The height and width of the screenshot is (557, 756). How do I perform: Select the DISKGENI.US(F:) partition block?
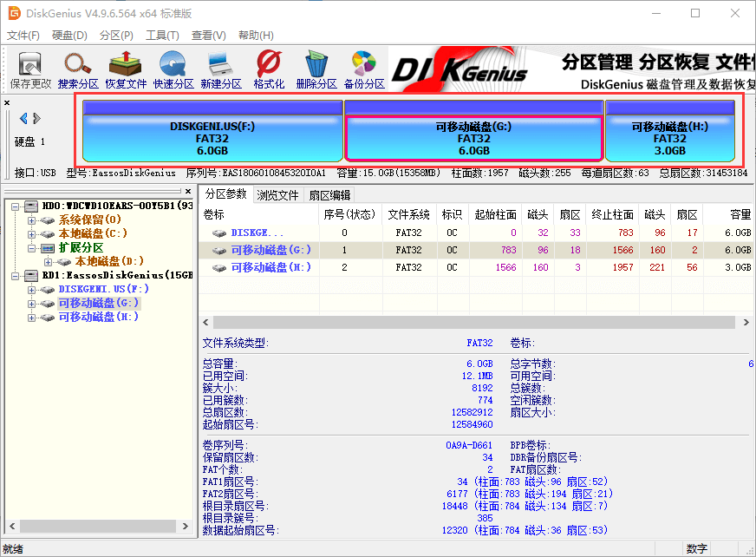tap(212, 138)
